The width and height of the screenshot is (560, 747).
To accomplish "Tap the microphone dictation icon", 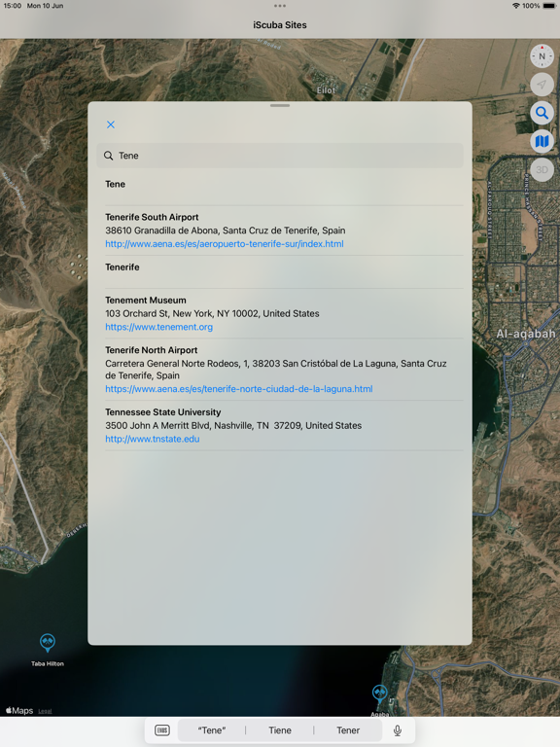I will point(398,730).
